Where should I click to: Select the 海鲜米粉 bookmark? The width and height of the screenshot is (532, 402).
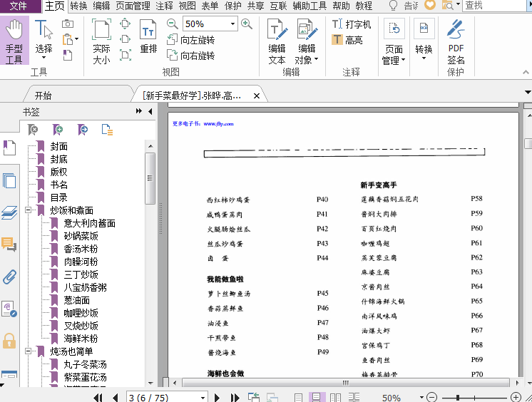[81, 339]
